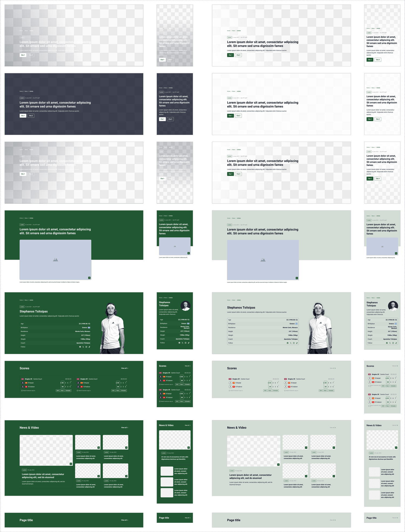Open View all link in wide dark Scores

point(124,368)
